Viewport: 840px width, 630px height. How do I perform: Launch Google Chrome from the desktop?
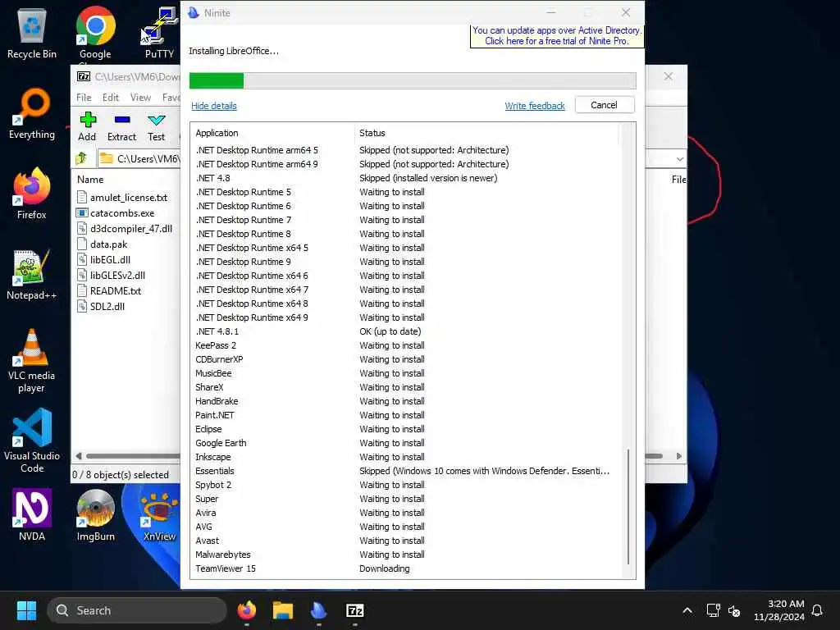pos(95,33)
